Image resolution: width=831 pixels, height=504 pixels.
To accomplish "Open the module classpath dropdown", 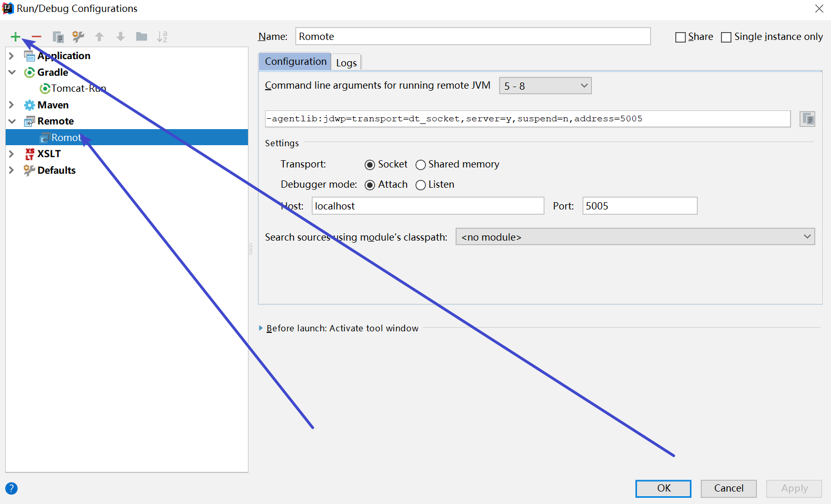I will point(635,237).
